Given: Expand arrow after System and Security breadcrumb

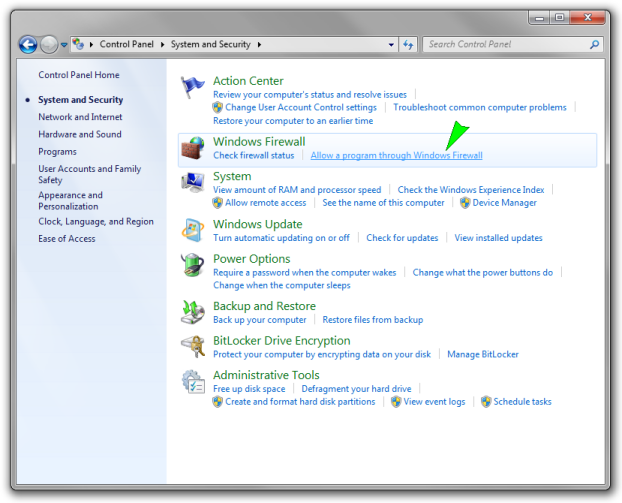Looking at the screenshot, I should pyautogui.click(x=259, y=44).
